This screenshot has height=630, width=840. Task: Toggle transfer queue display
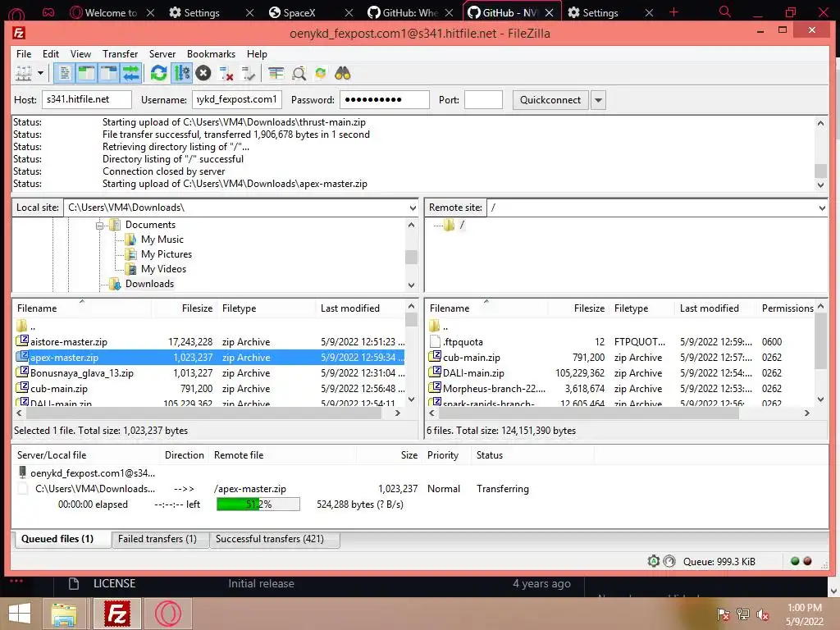131,73
